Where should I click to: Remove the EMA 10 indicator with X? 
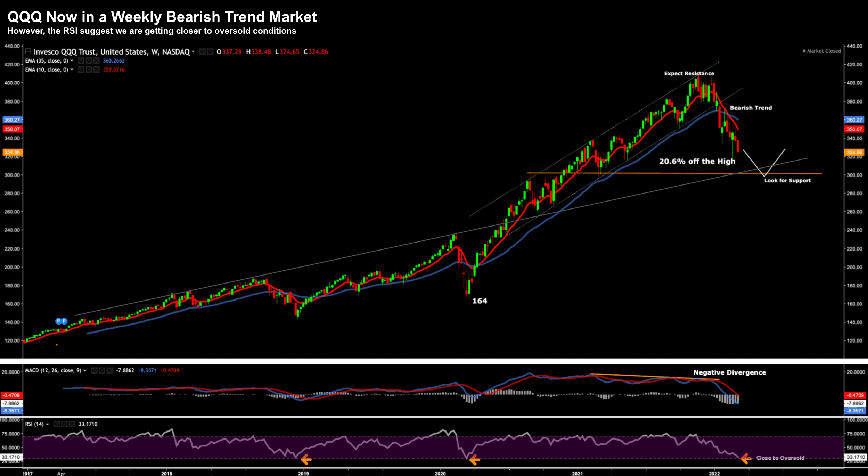[96, 70]
